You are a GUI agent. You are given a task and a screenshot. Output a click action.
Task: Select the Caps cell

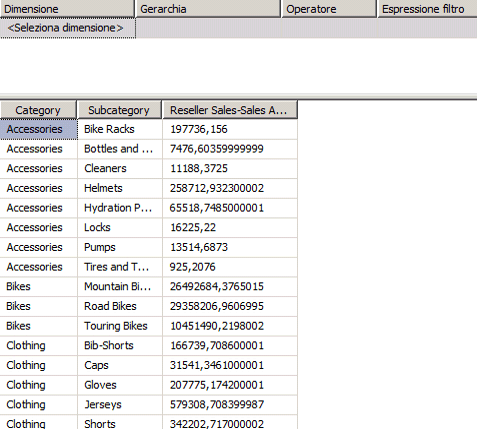[120, 365]
